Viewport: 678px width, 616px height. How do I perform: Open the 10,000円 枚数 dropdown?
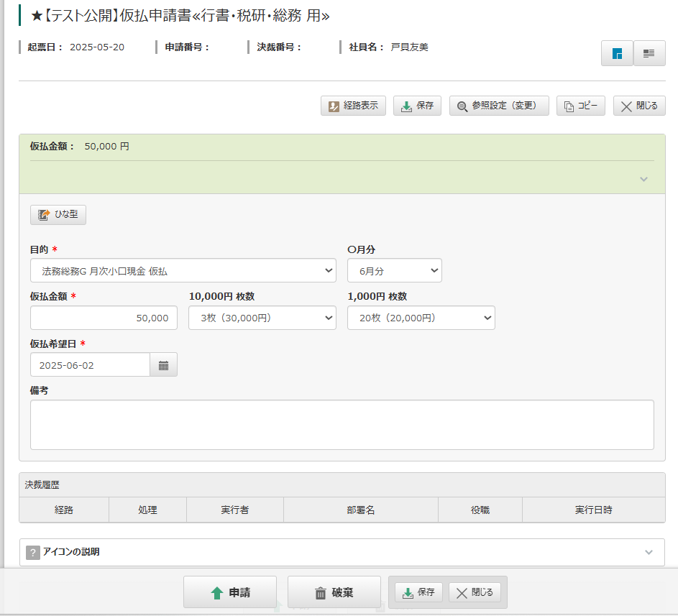(x=262, y=318)
